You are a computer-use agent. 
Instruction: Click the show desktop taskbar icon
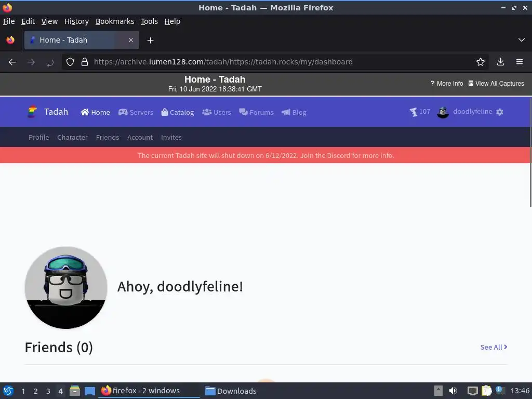coord(89,391)
